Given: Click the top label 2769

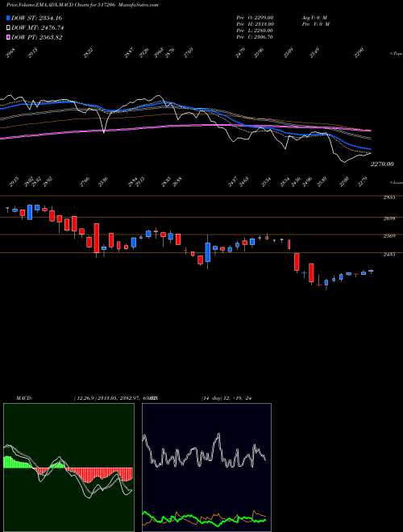Looking at the screenshot, I should coord(189,53).
